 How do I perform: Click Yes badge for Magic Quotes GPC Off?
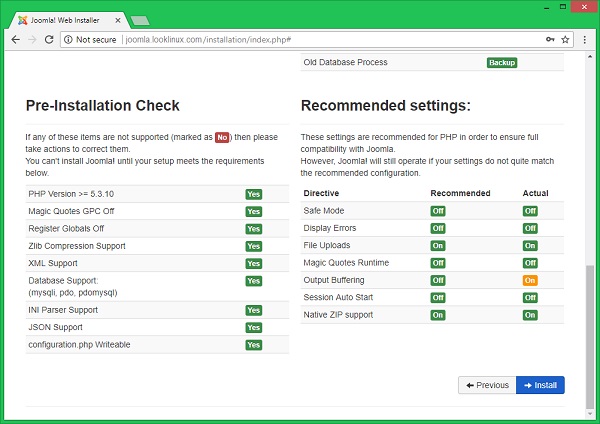[x=254, y=212]
